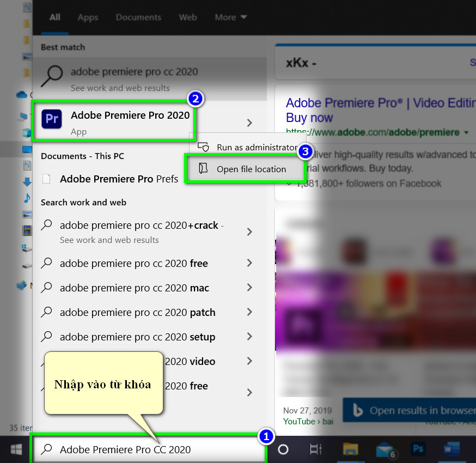This screenshot has width=476, height=463.
Task: Expand the chevron for the '2020 setup' suggestion
Action: [x=249, y=337]
